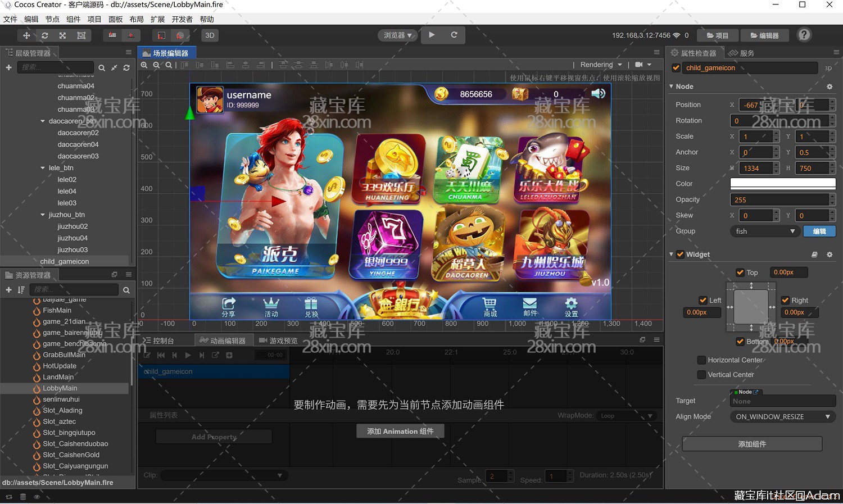Select the Move tool in the toolbar
The image size is (843, 504).
[x=26, y=35]
